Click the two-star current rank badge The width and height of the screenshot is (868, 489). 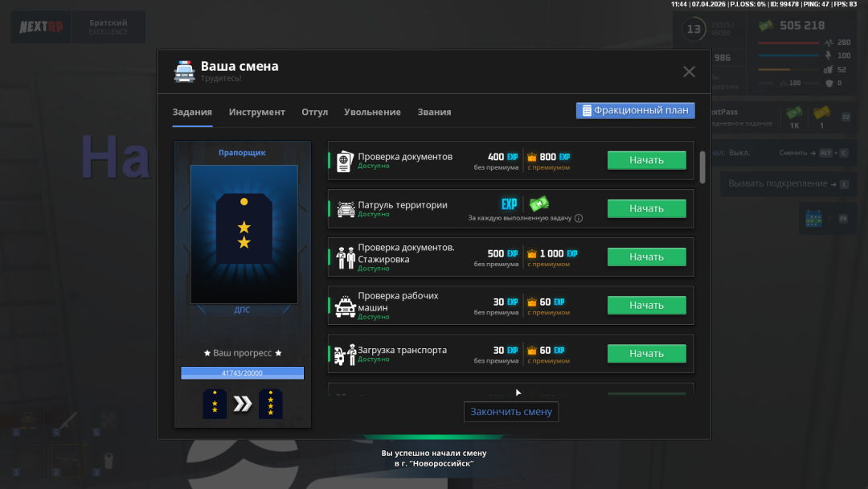click(x=215, y=404)
